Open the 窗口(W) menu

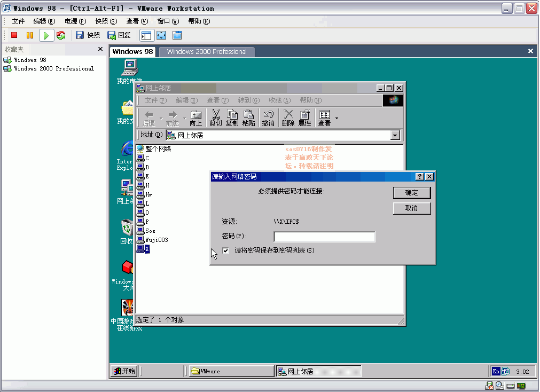[168, 21]
